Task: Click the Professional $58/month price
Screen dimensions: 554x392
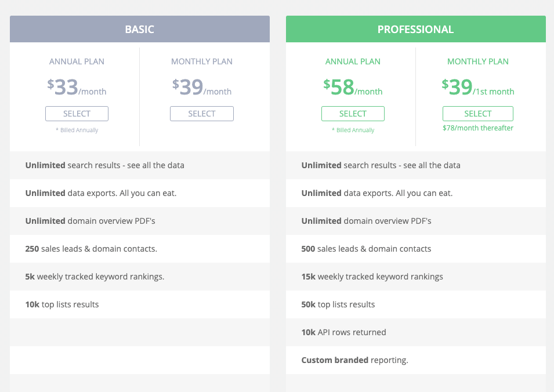Action: click(353, 87)
